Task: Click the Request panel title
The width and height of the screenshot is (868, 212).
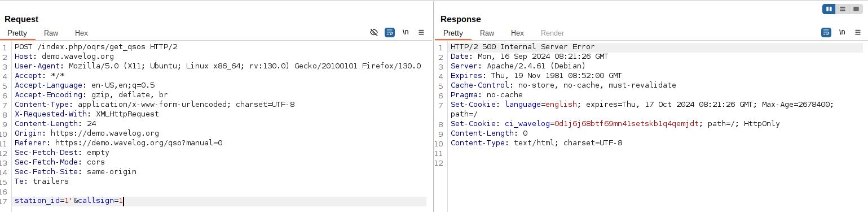Action: tap(21, 19)
